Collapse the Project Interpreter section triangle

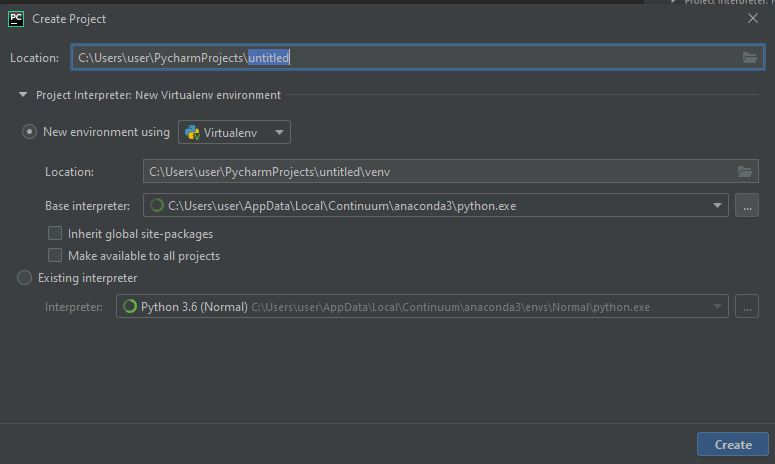pos(23,95)
